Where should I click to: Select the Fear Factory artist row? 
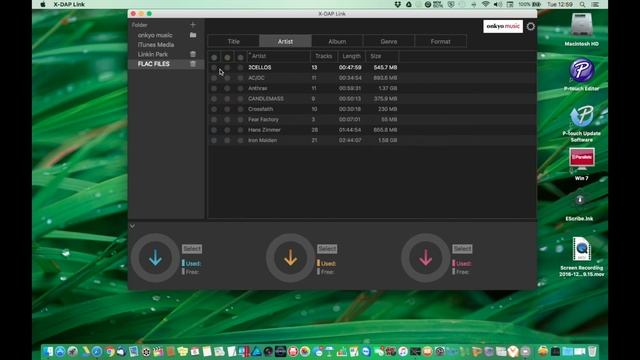[371, 120]
